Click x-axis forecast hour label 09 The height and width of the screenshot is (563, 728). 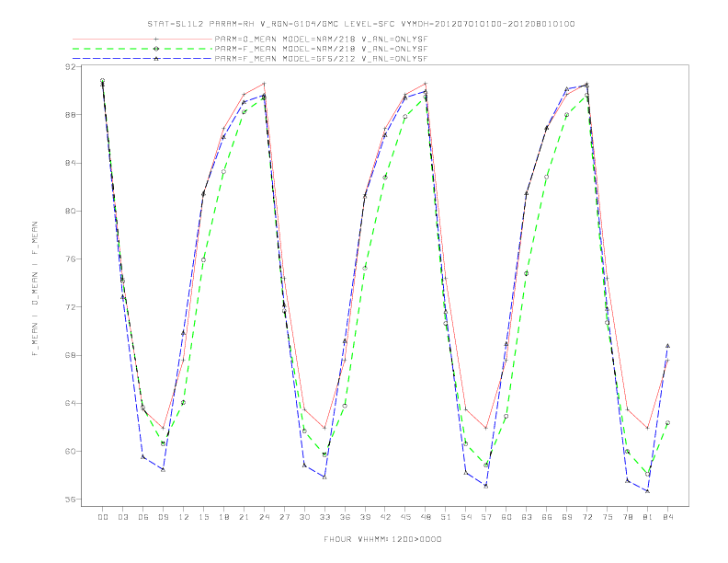(163, 517)
